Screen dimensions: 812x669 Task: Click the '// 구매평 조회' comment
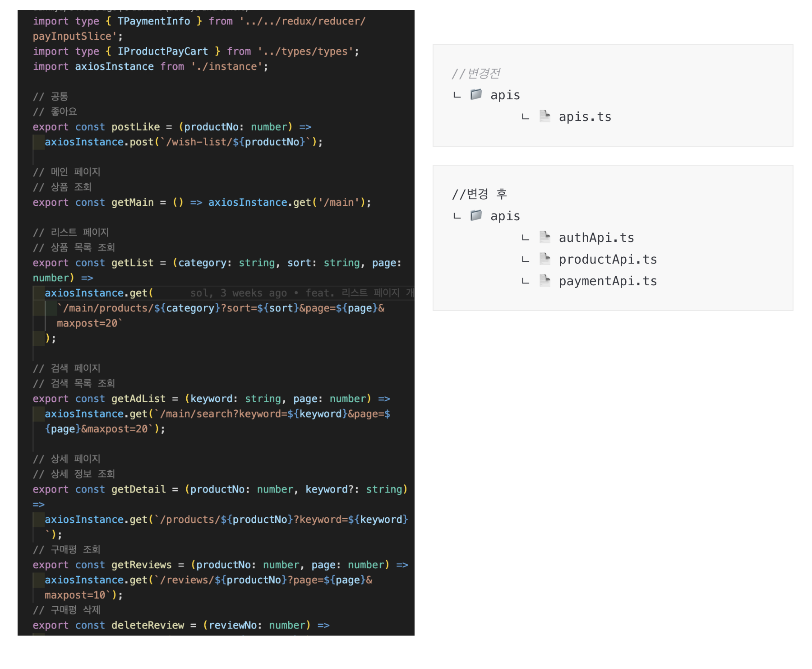tap(67, 550)
